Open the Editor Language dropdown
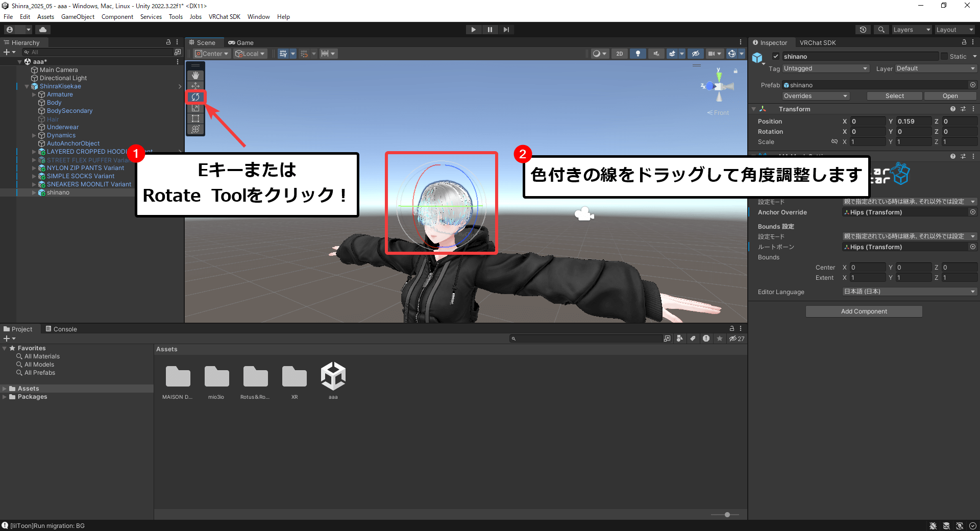 click(x=909, y=292)
